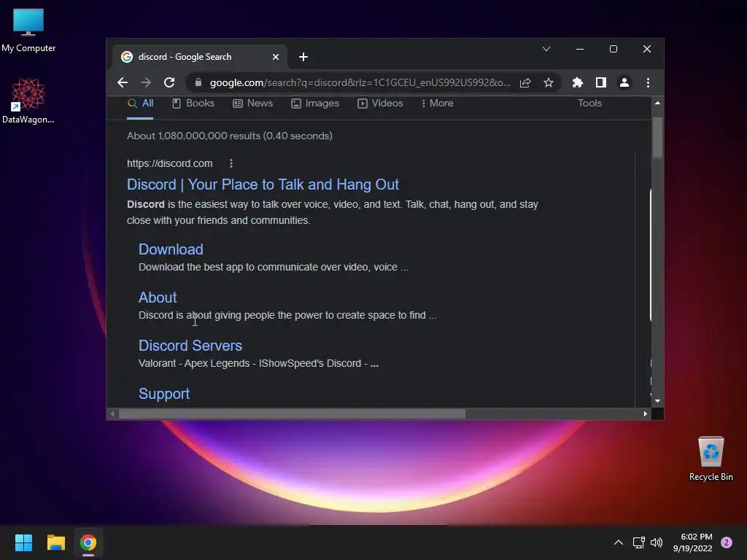The image size is (747, 560).
Task: Open the Chrome profile avatar
Action: tap(624, 83)
